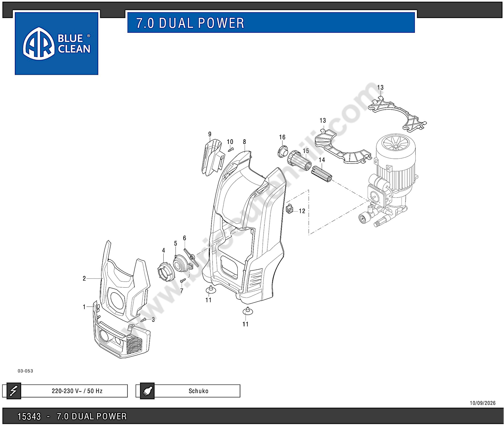Image resolution: width=504 pixels, height=425 pixels.
Task: Click part number label 2
Action: (x=84, y=279)
